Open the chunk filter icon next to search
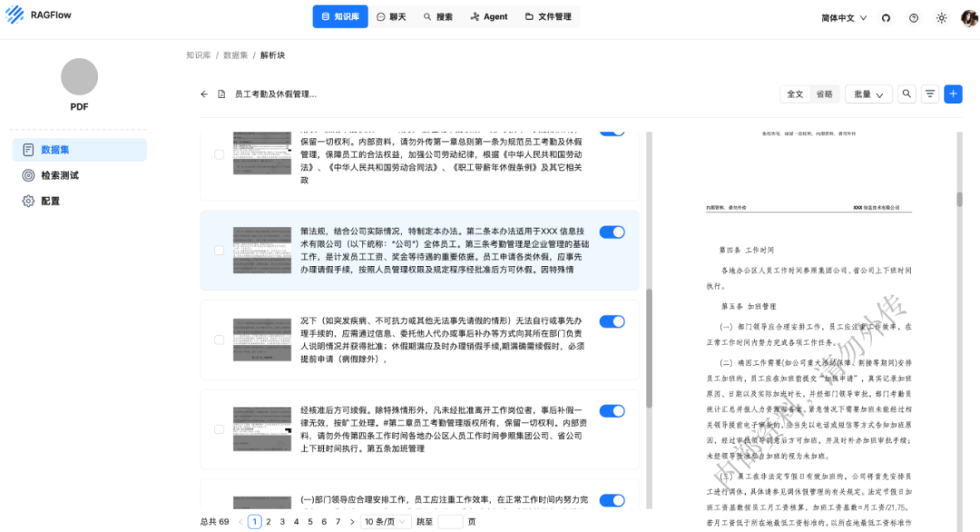This screenshot has width=980, height=532. pos(929,94)
